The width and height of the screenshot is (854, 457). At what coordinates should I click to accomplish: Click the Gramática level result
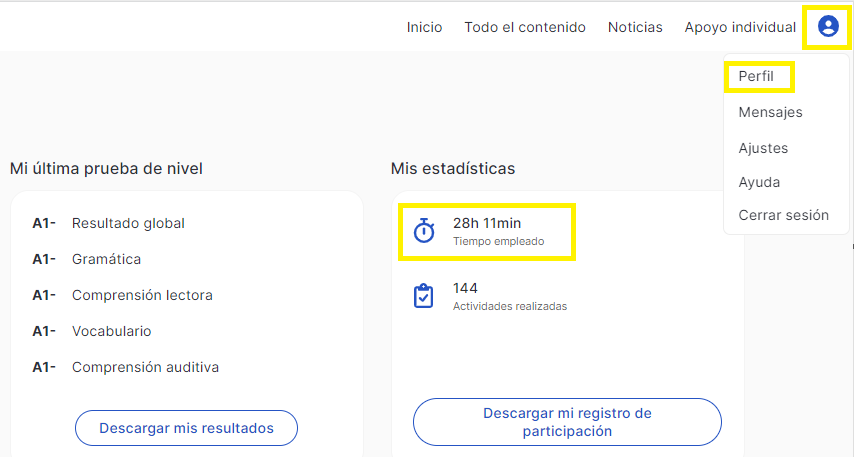point(87,259)
